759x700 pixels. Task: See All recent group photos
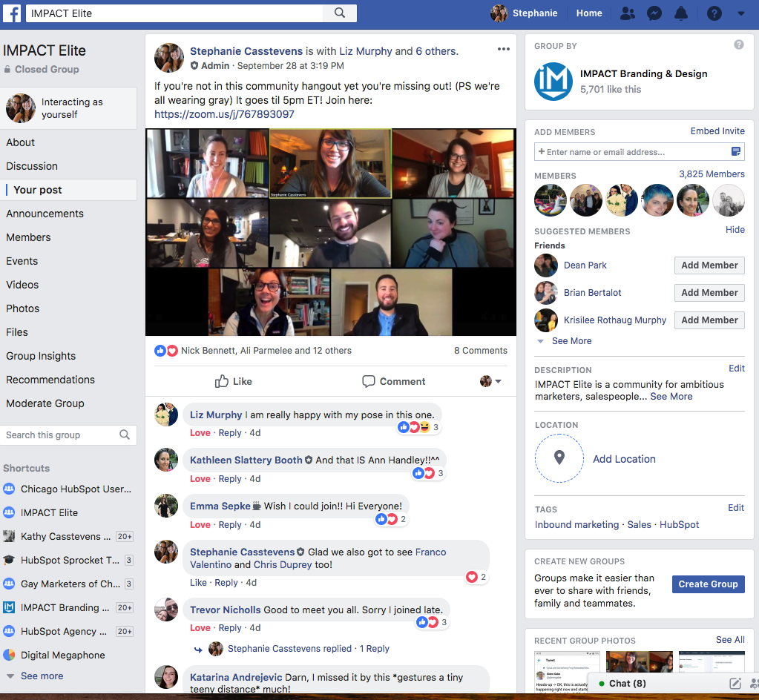click(x=730, y=639)
